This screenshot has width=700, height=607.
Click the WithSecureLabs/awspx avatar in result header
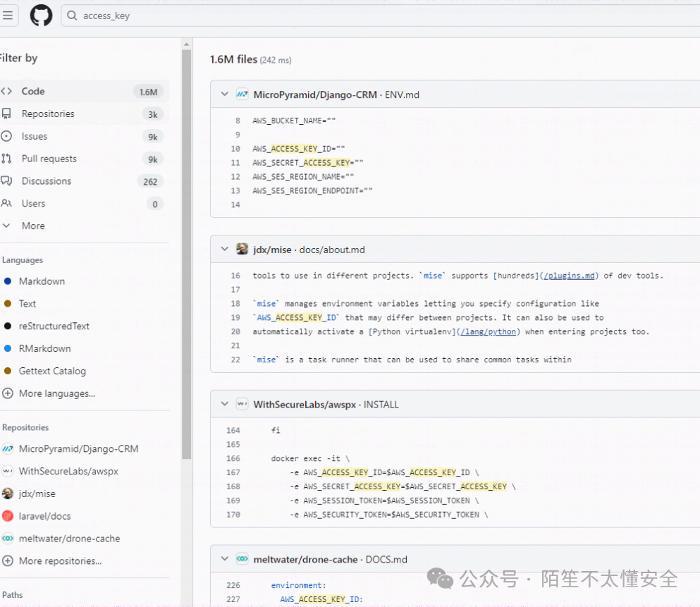click(242, 404)
